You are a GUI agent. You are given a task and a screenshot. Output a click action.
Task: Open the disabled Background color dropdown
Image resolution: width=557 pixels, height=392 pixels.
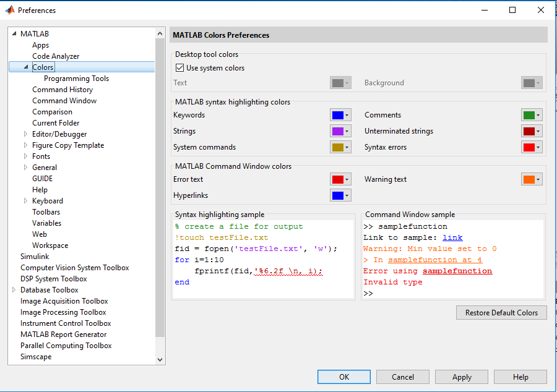(532, 83)
